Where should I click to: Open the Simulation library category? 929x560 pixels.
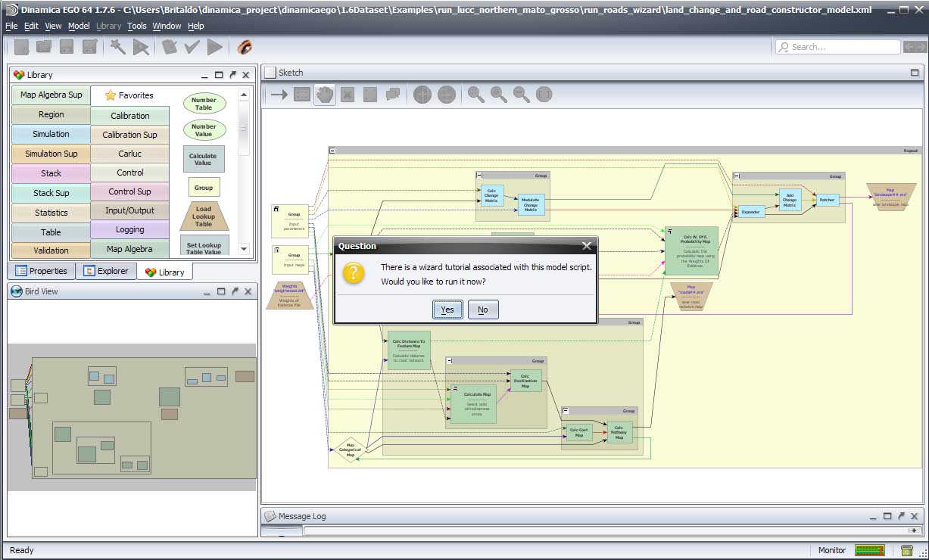(51, 134)
